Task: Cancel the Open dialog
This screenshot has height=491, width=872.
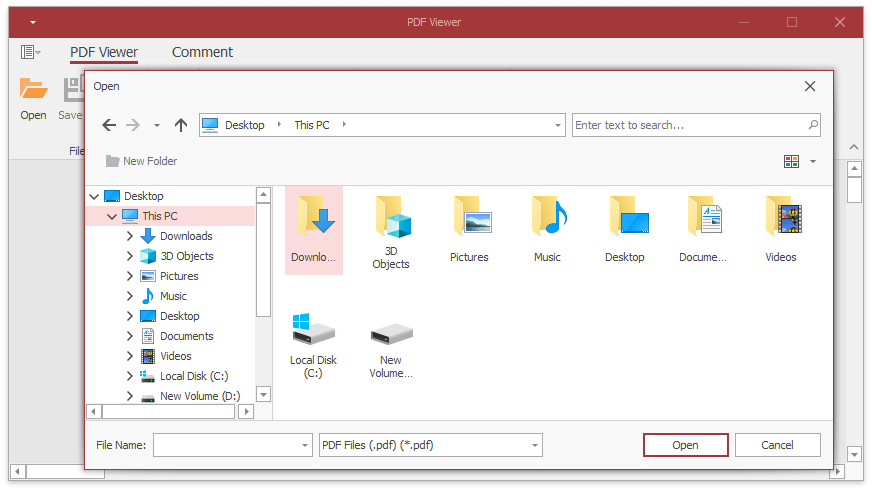Action: [777, 445]
